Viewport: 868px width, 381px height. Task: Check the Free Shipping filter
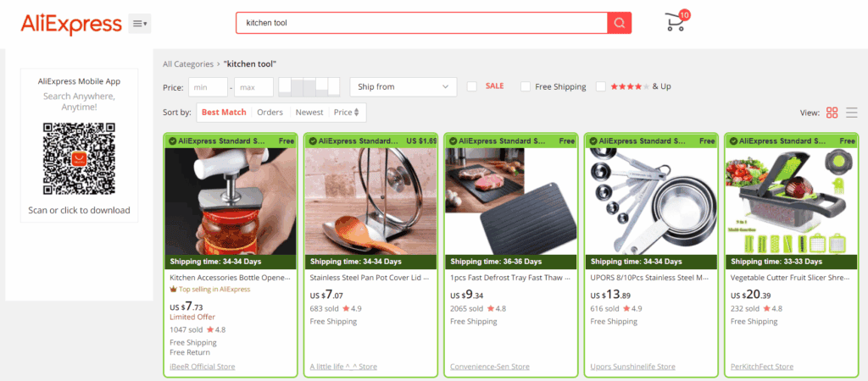click(x=526, y=86)
